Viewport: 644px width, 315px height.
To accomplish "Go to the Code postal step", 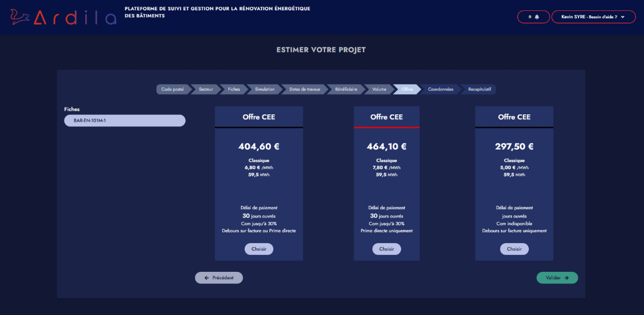I will pos(172,89).
